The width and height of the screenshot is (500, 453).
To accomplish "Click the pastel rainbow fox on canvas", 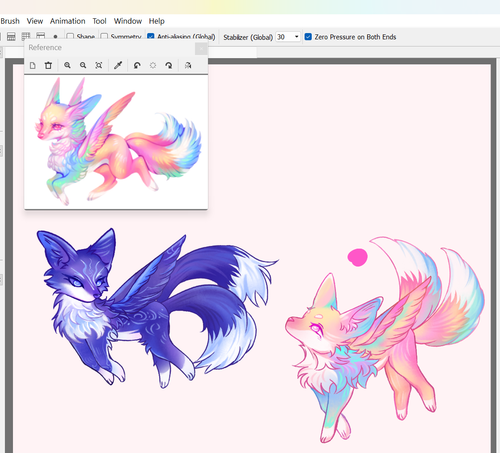I will coord(384,340).
